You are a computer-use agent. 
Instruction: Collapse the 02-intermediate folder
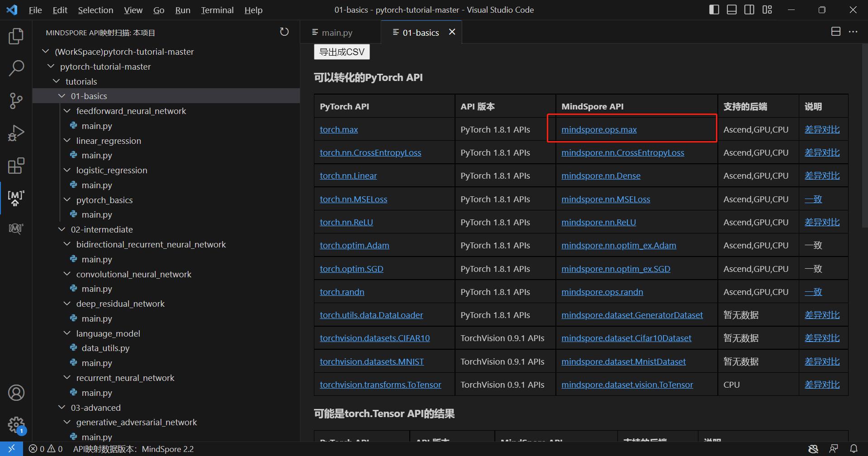point(62,229)
